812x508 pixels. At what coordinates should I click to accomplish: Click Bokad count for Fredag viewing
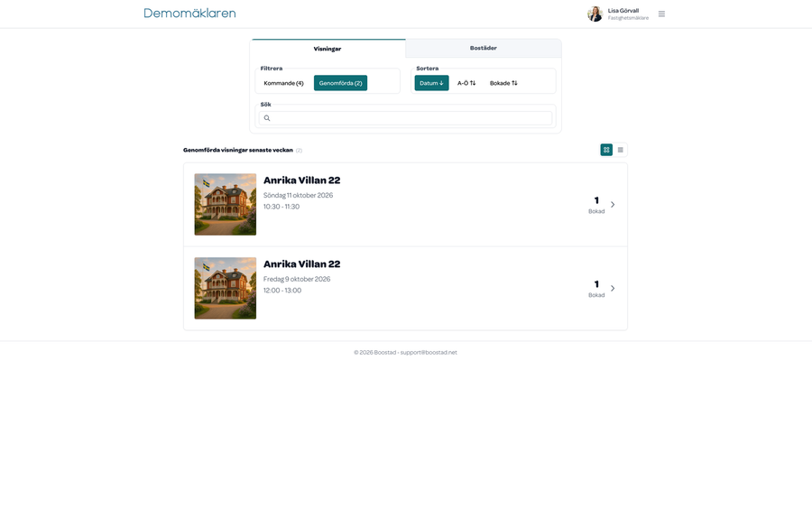click(x=596, y=289)
